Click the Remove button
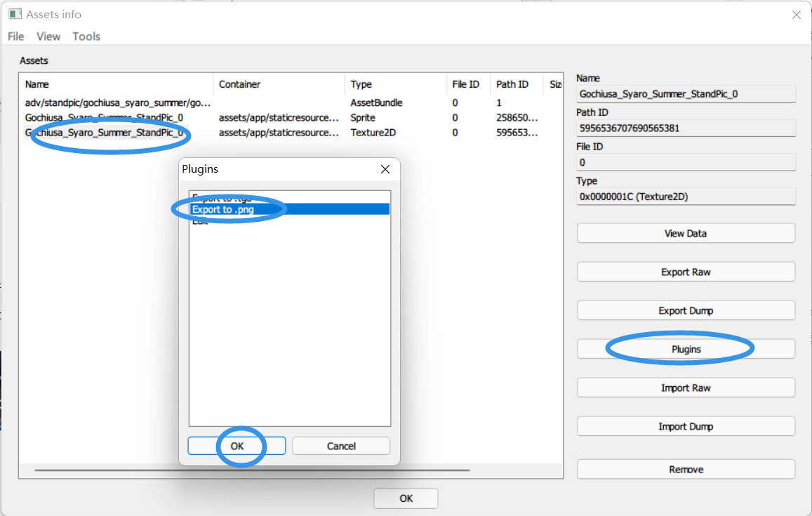Image resolution: width=812 pixels, height=516 pixels. [686, 470]
